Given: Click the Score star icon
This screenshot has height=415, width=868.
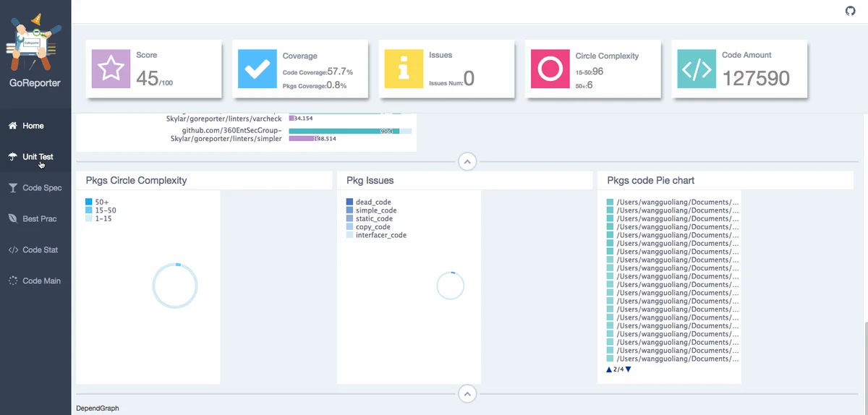Looking at the screenshot, I should [111, 69].
